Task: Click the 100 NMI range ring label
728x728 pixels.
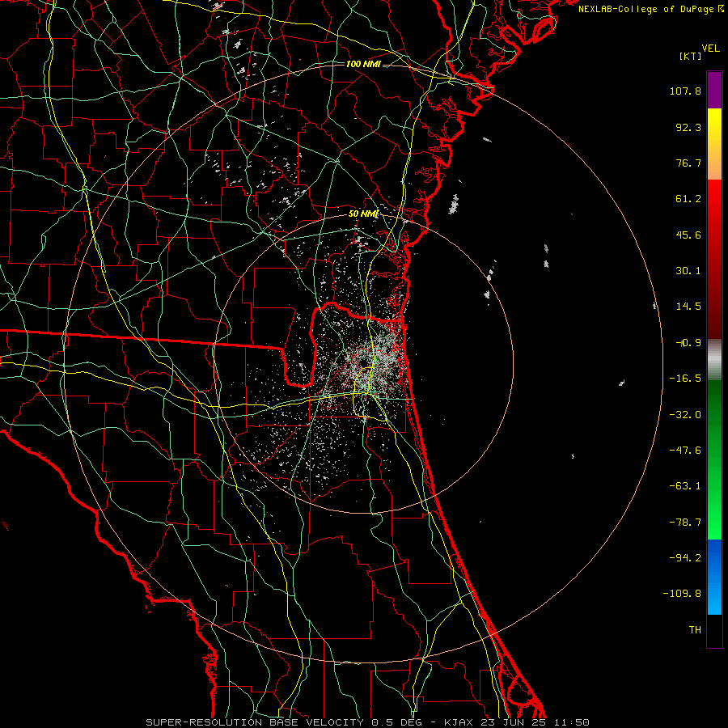Action: (x=363, y=64)
